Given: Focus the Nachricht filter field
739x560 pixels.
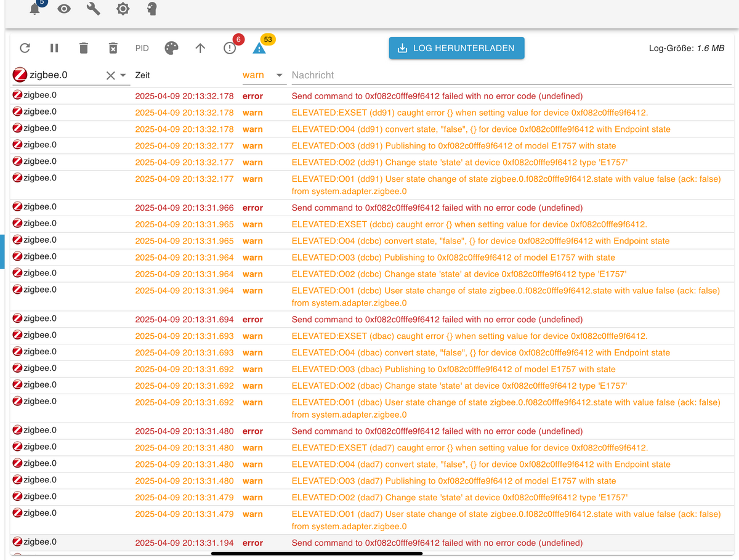Looking at the screenshot, I should pos(511,75).
